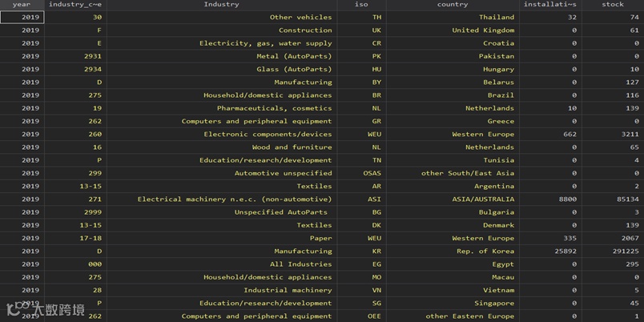Click the 'Glass (AutoParts)' cell
The width and height of the screenshot is (644, 322).
coord(222,70)
